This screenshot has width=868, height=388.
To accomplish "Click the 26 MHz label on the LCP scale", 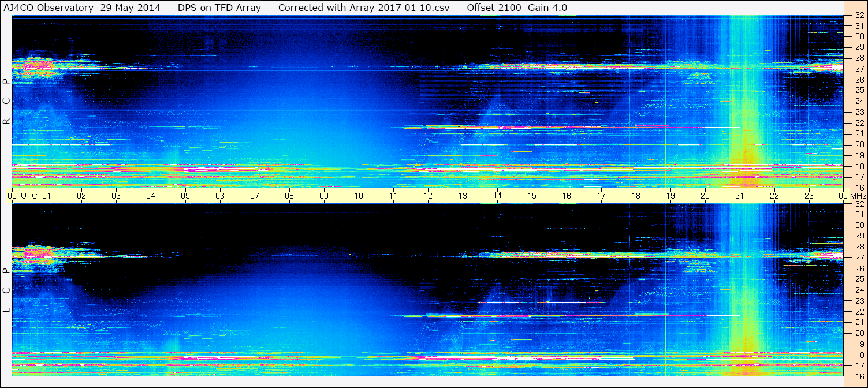I will (x=859, y=268).
